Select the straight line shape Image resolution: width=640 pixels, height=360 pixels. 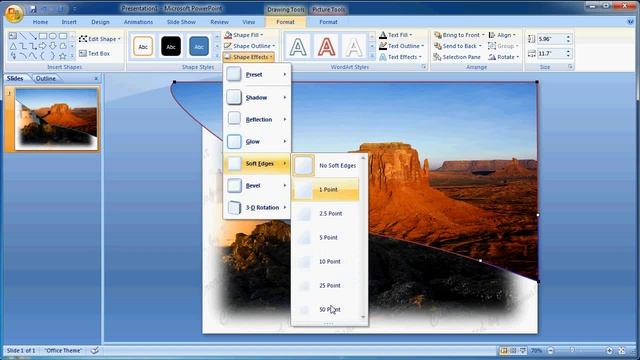(x=23, y=36)
